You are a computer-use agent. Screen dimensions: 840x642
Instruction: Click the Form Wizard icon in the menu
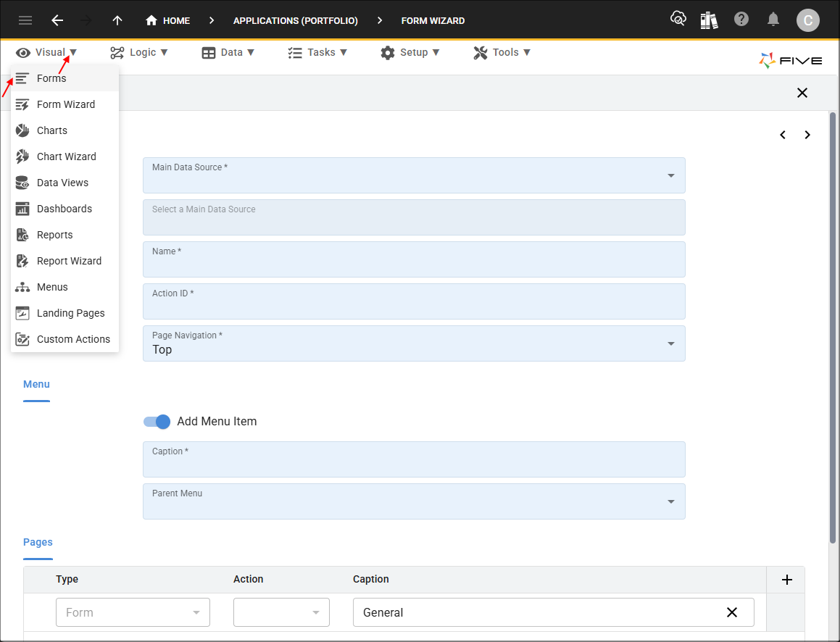[22, 104]
